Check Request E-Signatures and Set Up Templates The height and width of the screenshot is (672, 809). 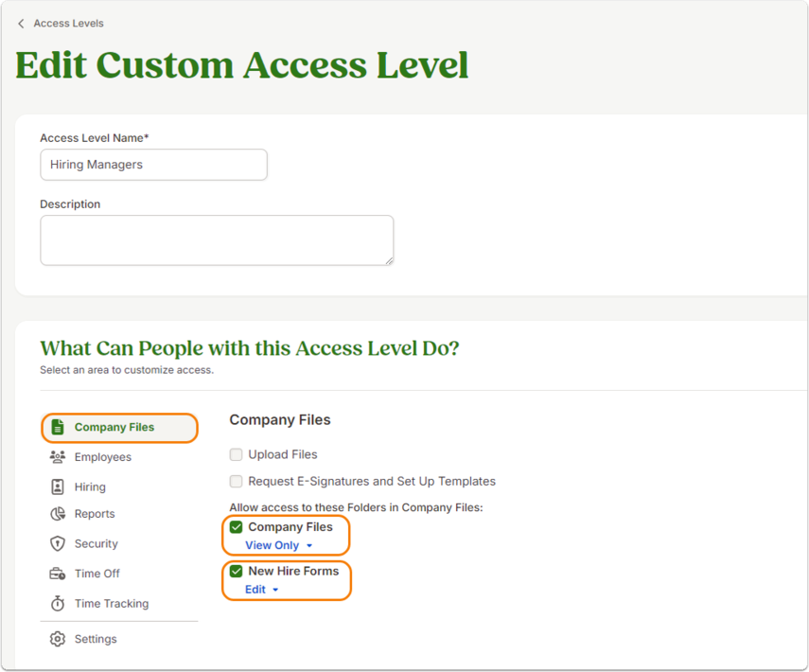(x=236, y=482)
